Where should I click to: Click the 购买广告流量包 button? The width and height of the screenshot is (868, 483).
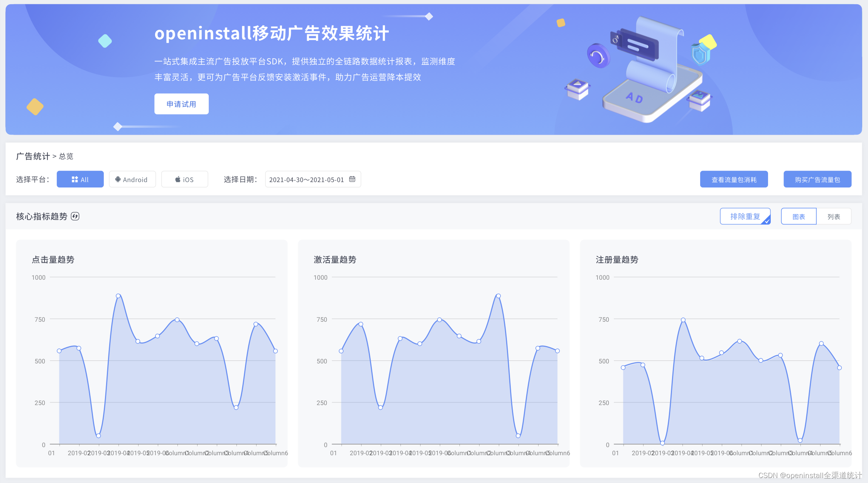[817, 179]
